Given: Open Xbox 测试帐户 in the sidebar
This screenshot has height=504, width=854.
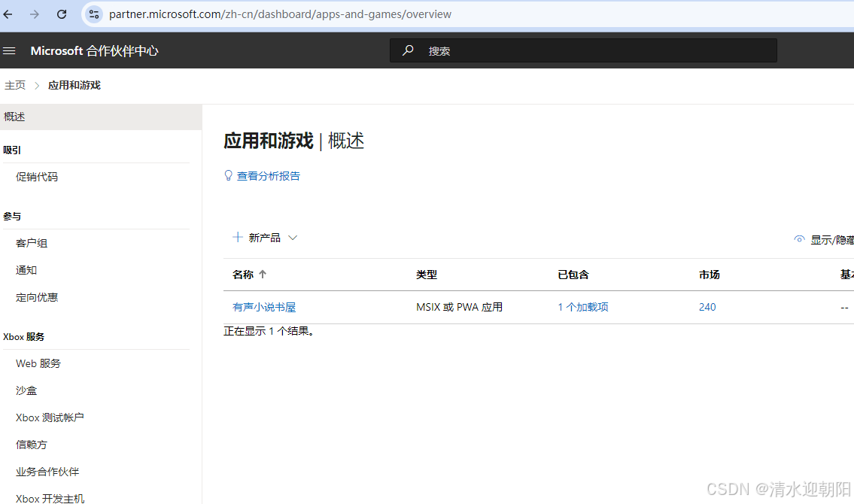Looking at the screenshot, I should tap(50, 417).
